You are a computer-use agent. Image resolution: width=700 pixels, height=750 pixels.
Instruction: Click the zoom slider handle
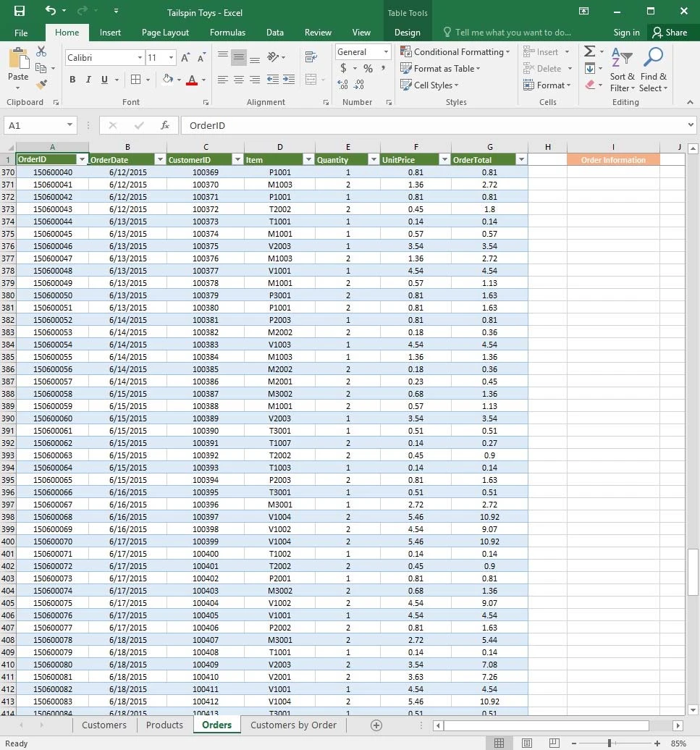(610, 743)
